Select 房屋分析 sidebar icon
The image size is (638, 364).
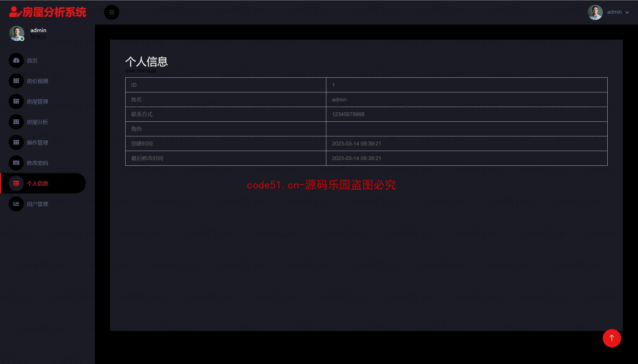[x=16, y=122]
